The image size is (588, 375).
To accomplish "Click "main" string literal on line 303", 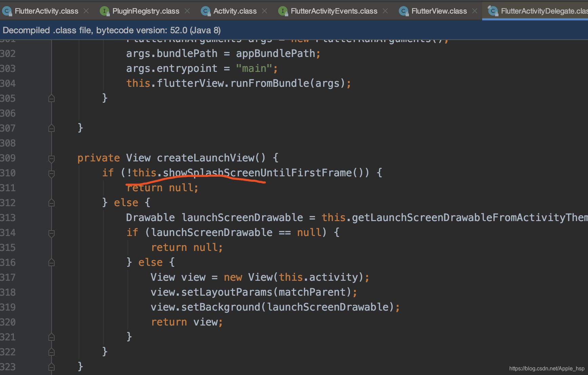I will pyautogui.click(x=254, y=68).
